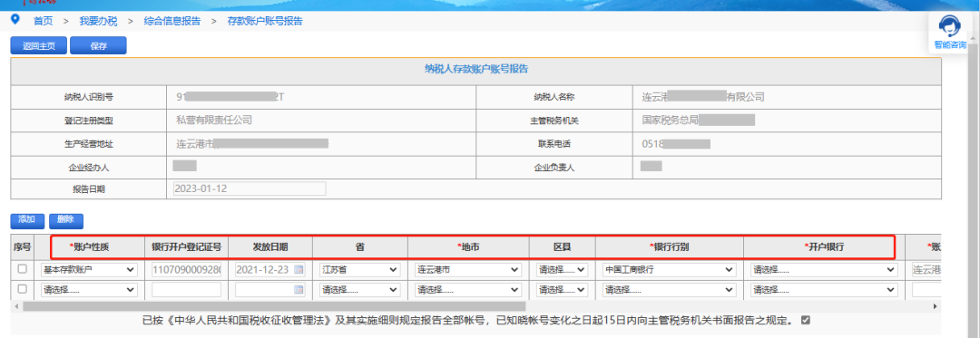Open second row 开户银行 请选择 dropdown

(x=824, y=289)
